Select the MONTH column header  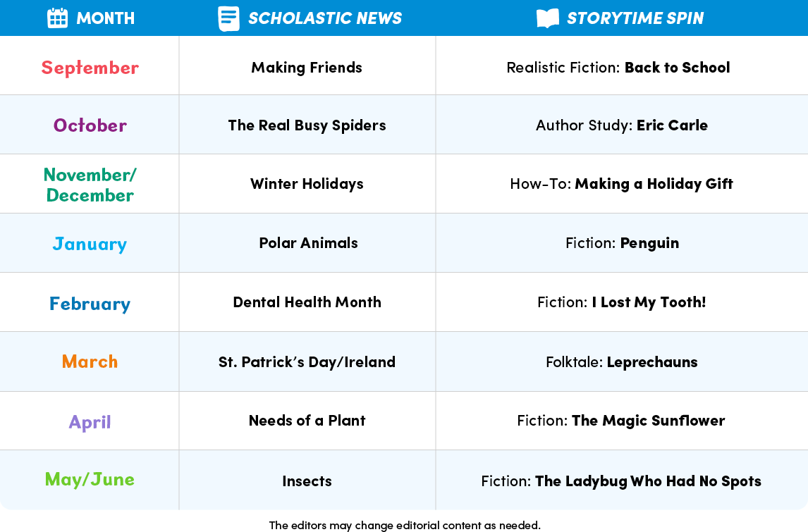pos(106,18)
